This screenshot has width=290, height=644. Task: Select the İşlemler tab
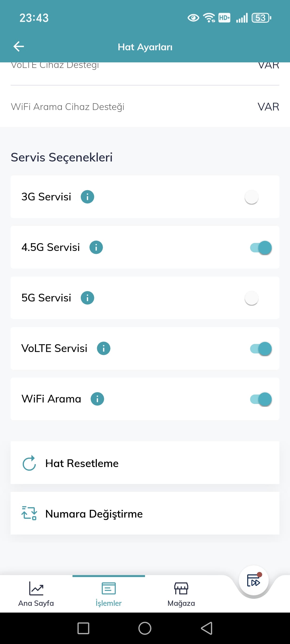tap(109, 594)
